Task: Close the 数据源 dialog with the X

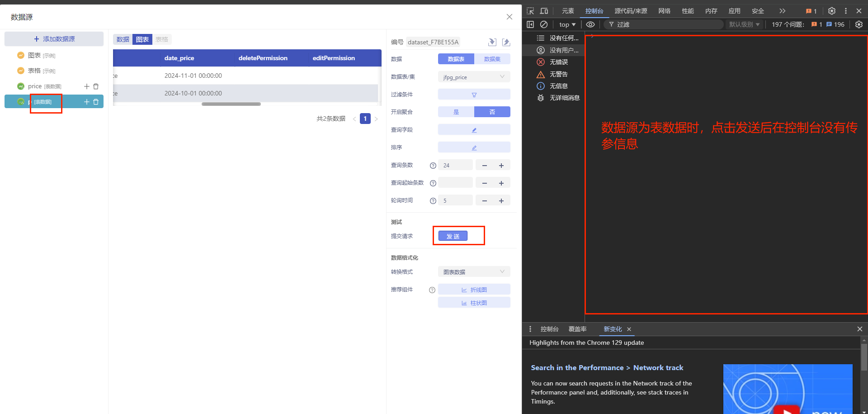Action: [509, 17]
